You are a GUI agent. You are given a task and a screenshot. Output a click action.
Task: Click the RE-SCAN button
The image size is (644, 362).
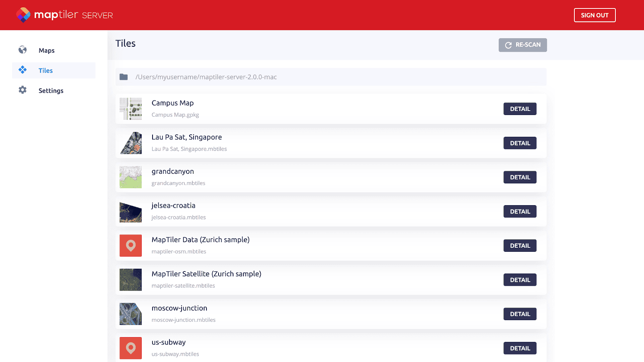point(522,45)
